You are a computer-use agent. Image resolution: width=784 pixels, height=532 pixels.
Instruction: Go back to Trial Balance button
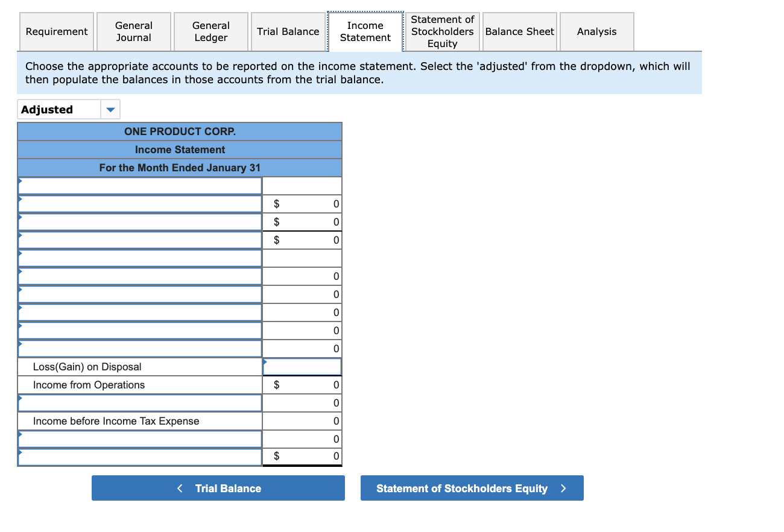pos(218,488)
